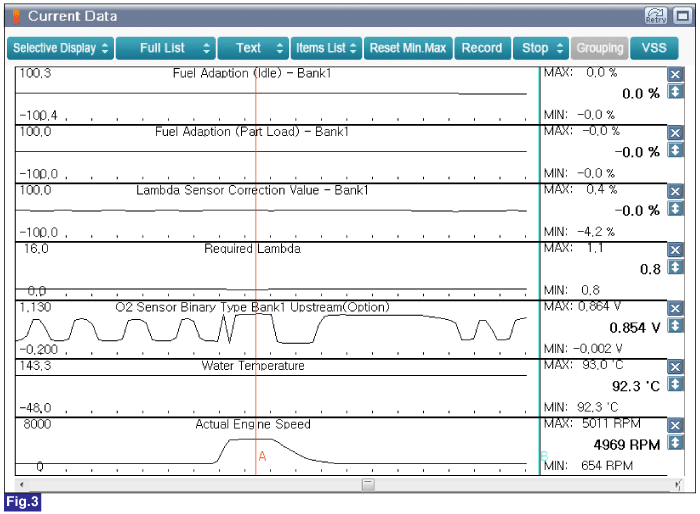Image resolution: width=700 pixels, height=514 pixels.
Task: Click the MAX 5011 RPM reading
Action: tap(592, 424)
